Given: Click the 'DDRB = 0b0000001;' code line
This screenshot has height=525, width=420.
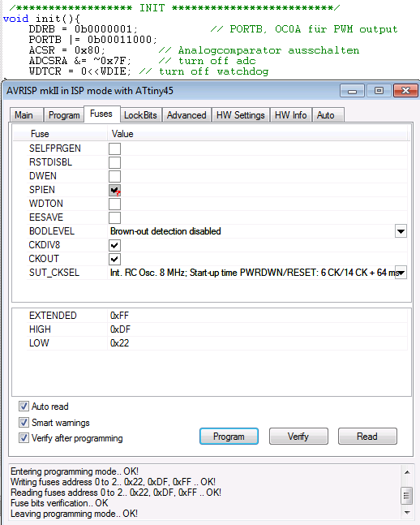Looking at the screenshot, I should 83,29.
